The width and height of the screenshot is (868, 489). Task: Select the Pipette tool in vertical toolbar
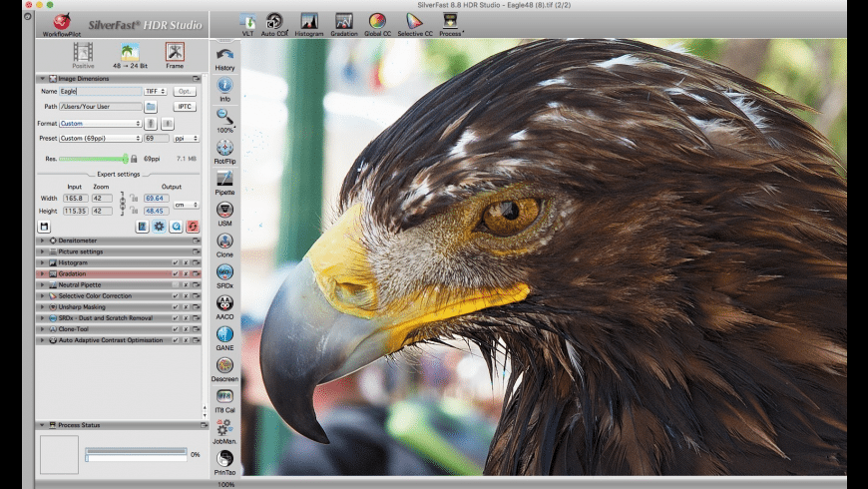pyautogui.click(x=224, y=179)
